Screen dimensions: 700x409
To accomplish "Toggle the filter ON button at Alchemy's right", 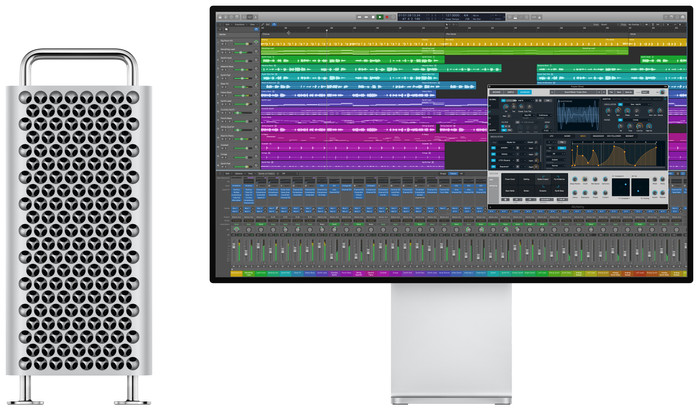I will 620,120.
